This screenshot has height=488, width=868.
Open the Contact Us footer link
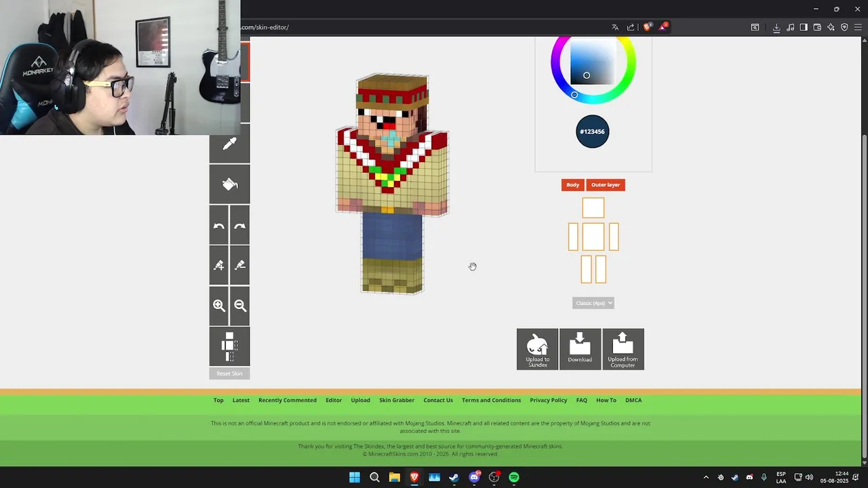pyautogui.click(x=438, y=400)
